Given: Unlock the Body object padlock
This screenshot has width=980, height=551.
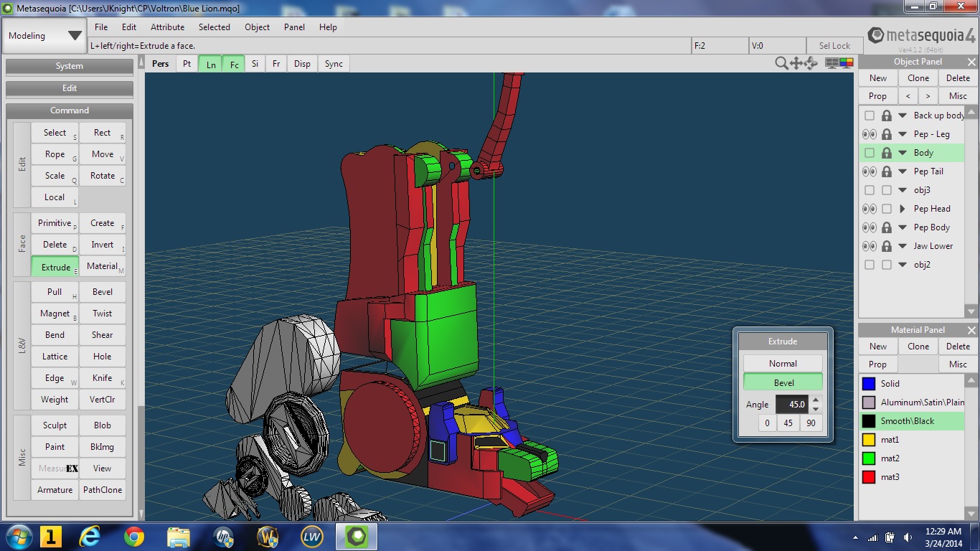Looking at the screenshot, I should [887, 153].
